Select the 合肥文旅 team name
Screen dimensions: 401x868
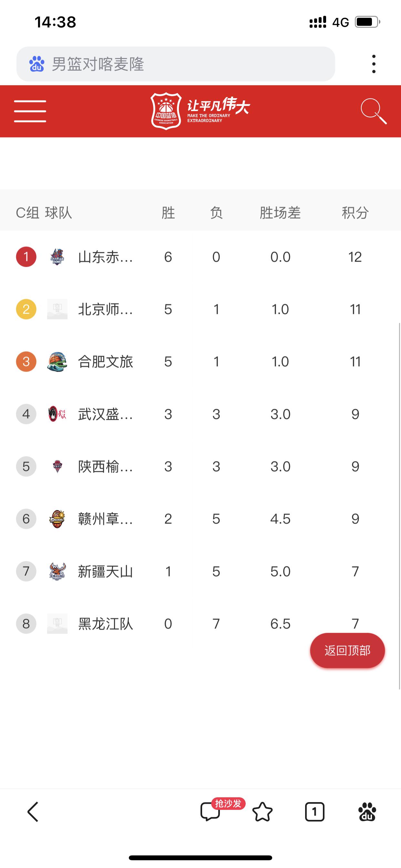106,362
